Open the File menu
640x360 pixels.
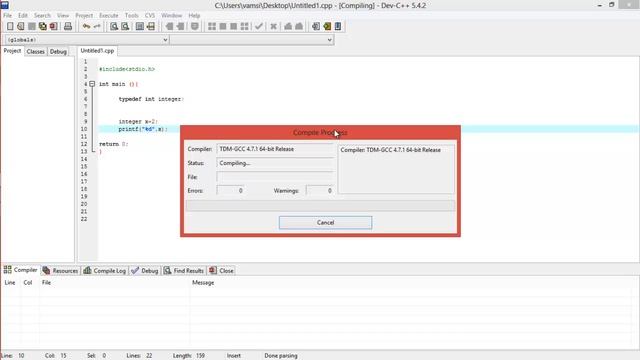pos(8,15)
